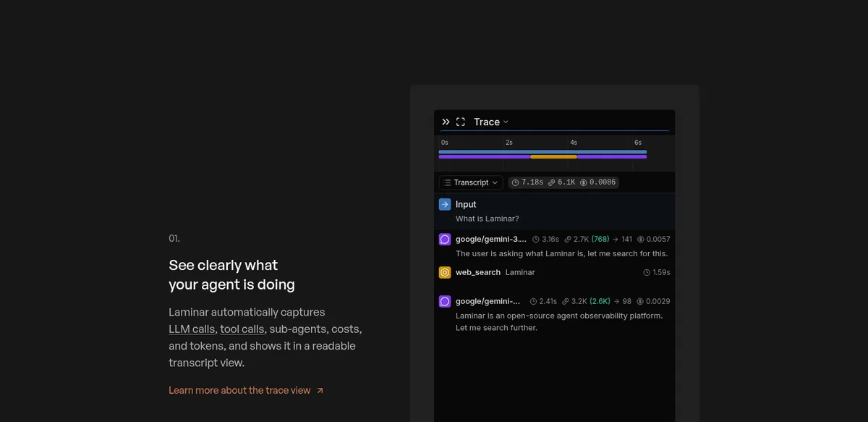
Task: Click the clock icon next to 1.59s
Action: [x=647, y=272]
